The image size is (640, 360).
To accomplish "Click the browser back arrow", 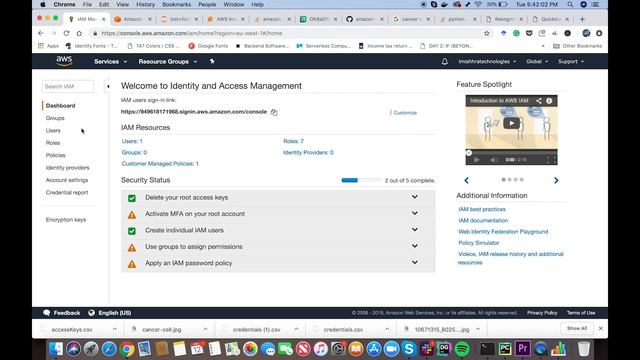I will (40, 33).
